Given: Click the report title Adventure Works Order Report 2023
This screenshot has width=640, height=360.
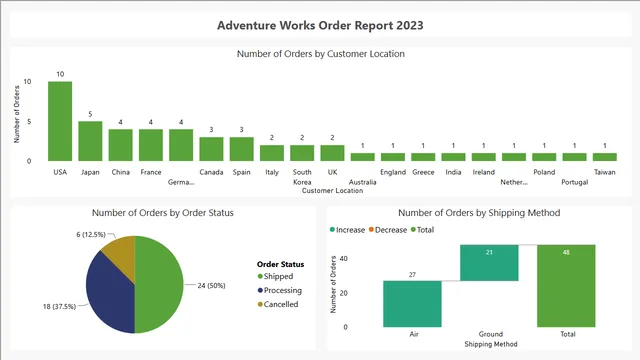Looking at the screenshot, I should point(320,25).
